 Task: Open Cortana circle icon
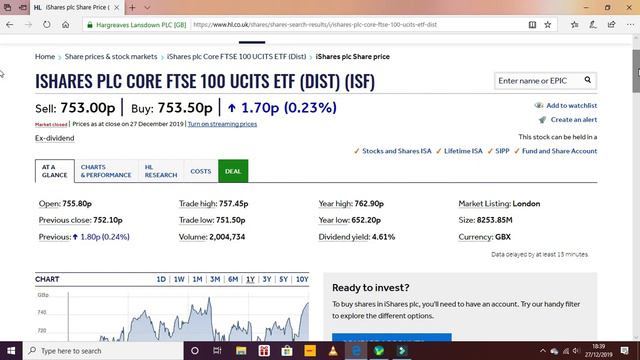click(x=195, y=351)
